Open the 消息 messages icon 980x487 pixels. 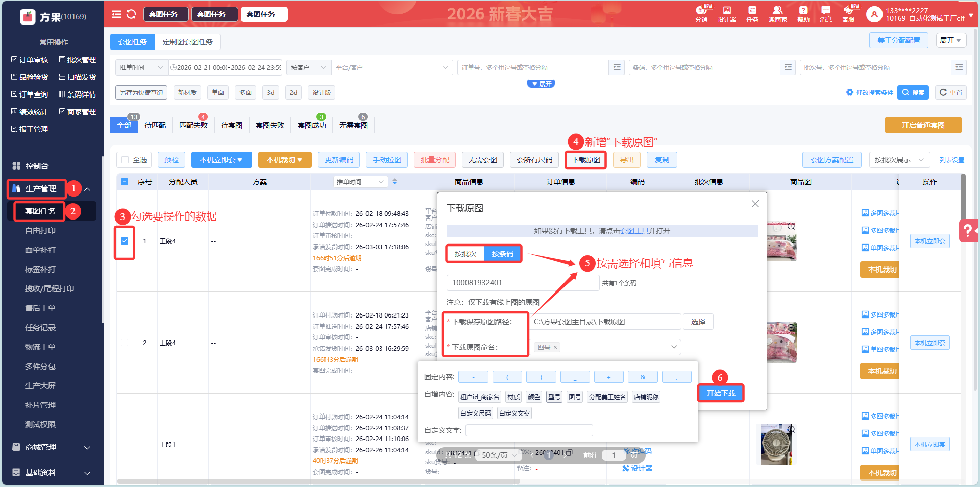click(825, 14)
